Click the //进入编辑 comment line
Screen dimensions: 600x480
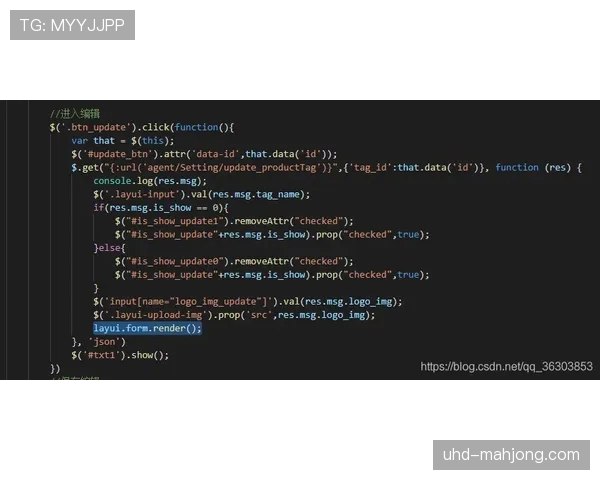point(75,113)
